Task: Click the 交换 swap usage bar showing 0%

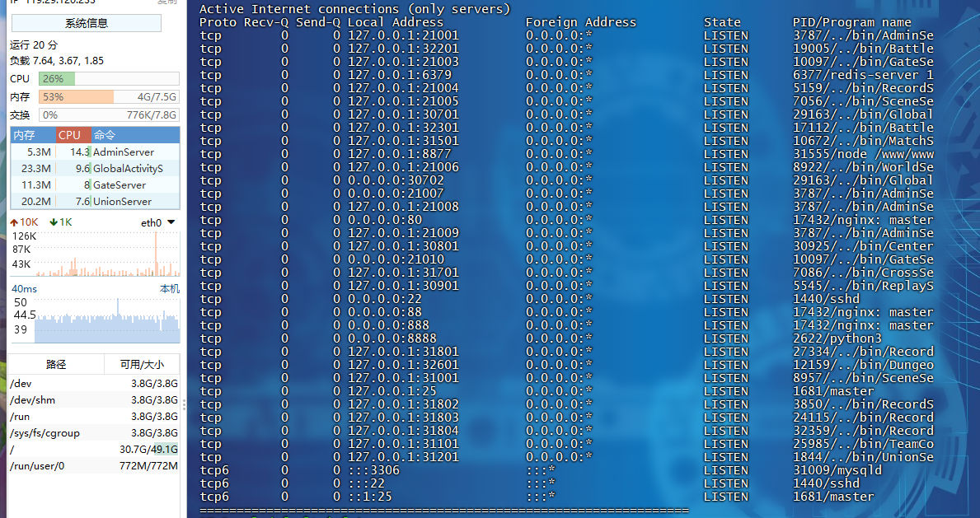Action: (x=109, y=115)
